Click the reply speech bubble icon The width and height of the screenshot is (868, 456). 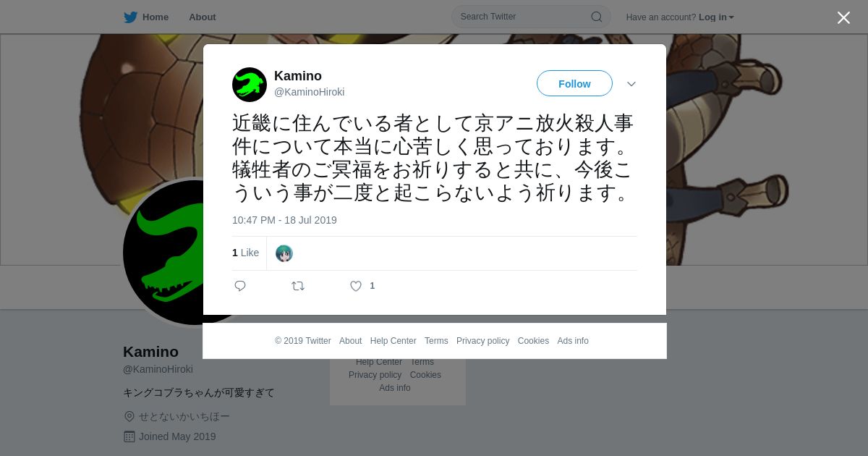pyautogui.click(x=240, y=286)
